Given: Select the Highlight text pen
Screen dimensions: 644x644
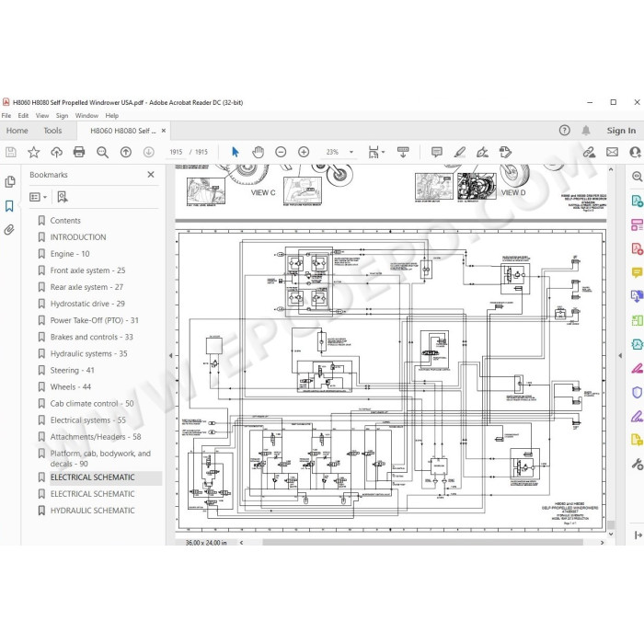Looking at the screenshot, I should 460,152.
